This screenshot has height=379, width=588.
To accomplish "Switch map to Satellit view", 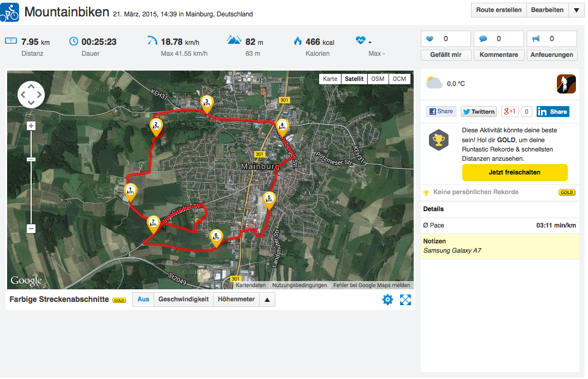I will click(x=354, y=79).
